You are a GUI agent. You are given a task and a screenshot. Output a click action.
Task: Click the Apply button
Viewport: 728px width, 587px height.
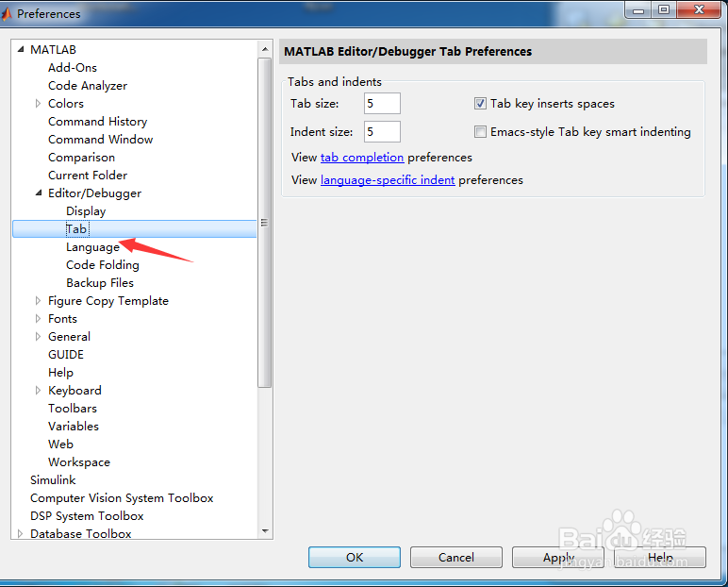tap(558, 557)
